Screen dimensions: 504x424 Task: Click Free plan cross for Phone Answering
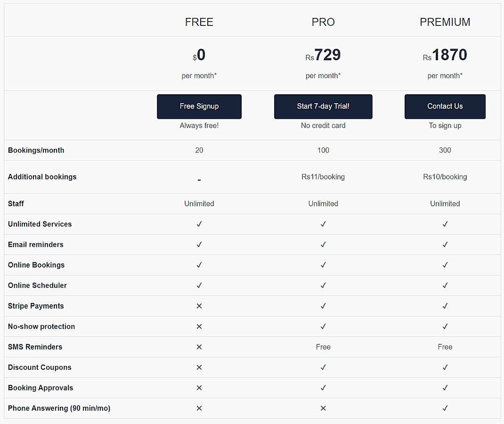click(199, 408)
